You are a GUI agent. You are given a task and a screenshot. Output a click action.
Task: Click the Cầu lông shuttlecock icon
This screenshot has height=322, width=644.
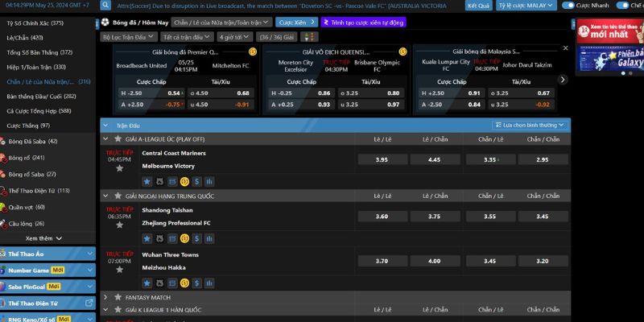click(3, 223)
